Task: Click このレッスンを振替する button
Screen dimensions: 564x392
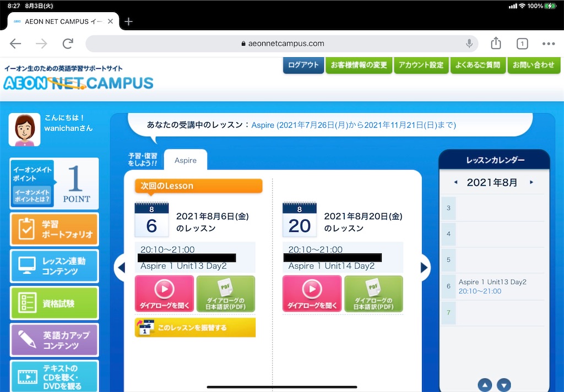Action: coord(196,328)
